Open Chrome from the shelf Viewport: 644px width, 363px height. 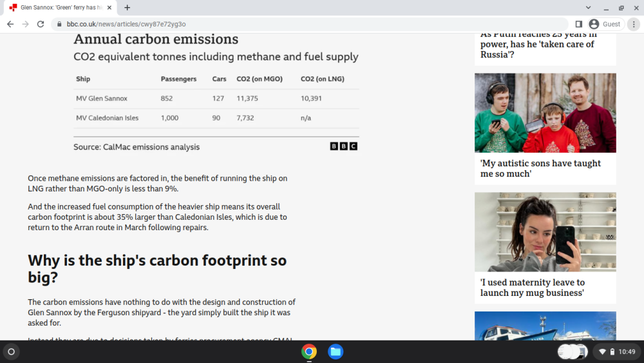click(309, 351)
